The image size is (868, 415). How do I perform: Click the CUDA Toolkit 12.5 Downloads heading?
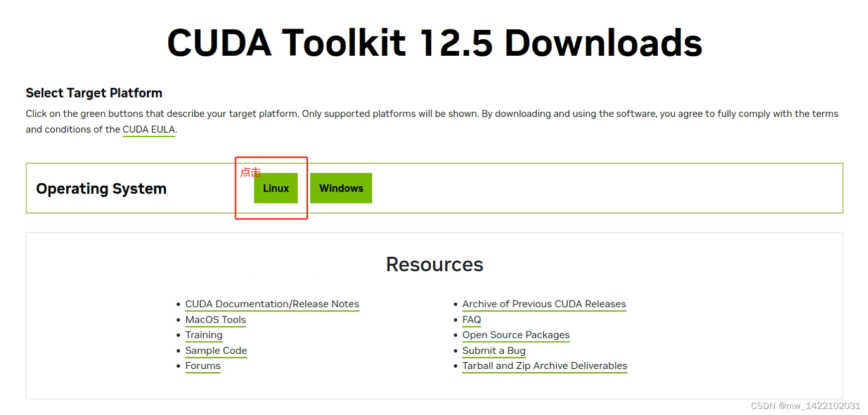tap(434, 43)
